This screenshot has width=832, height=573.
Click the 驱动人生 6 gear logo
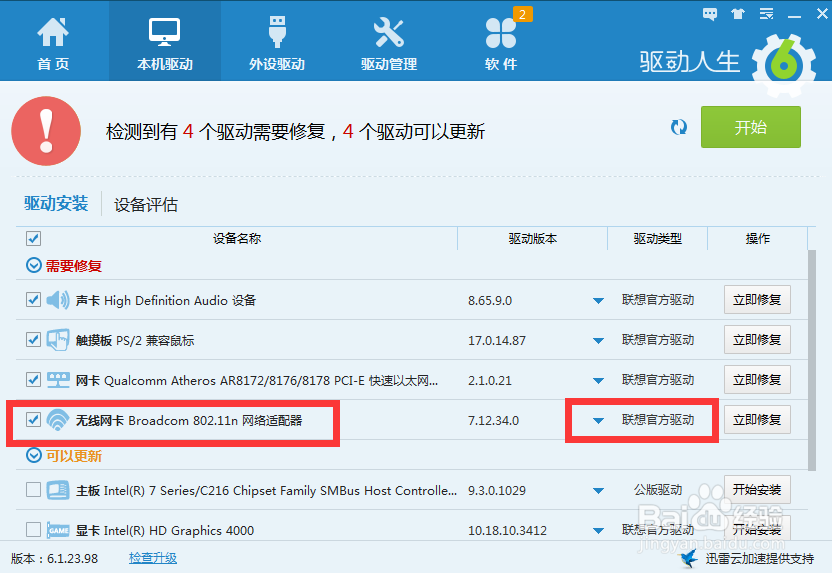pos(784,65)
